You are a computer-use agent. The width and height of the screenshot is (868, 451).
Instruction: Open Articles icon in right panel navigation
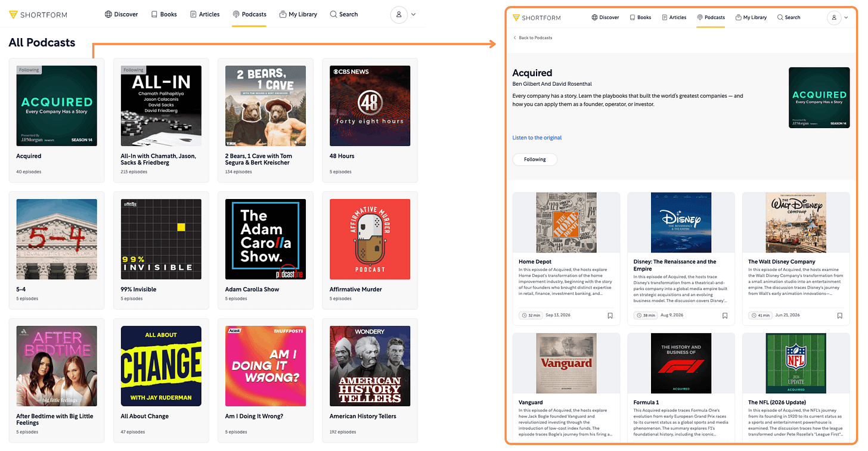click(665, 18)
